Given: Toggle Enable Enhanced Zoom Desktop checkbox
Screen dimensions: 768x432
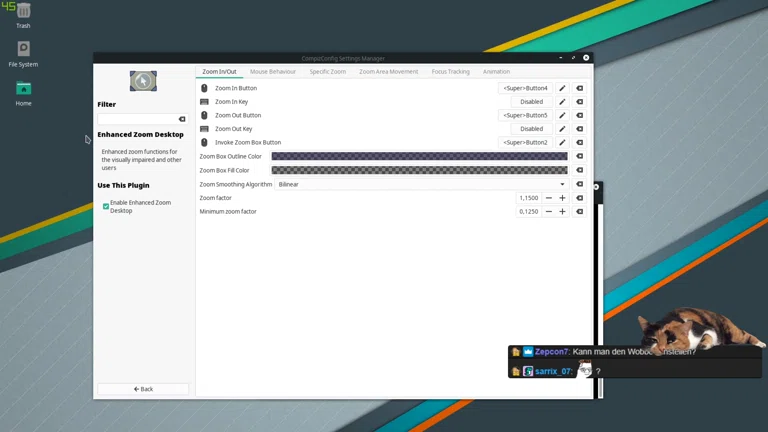Looking at the screenshot, I should click(106, 206).
